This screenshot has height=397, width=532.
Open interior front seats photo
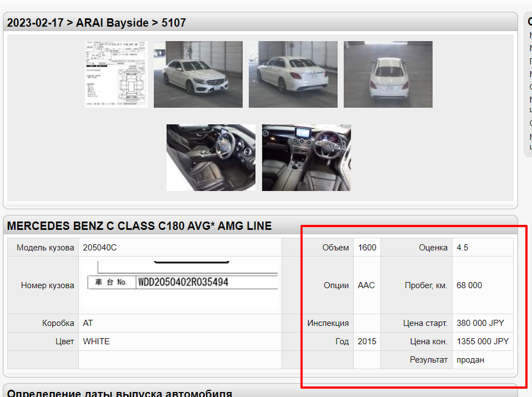[211, 158]
